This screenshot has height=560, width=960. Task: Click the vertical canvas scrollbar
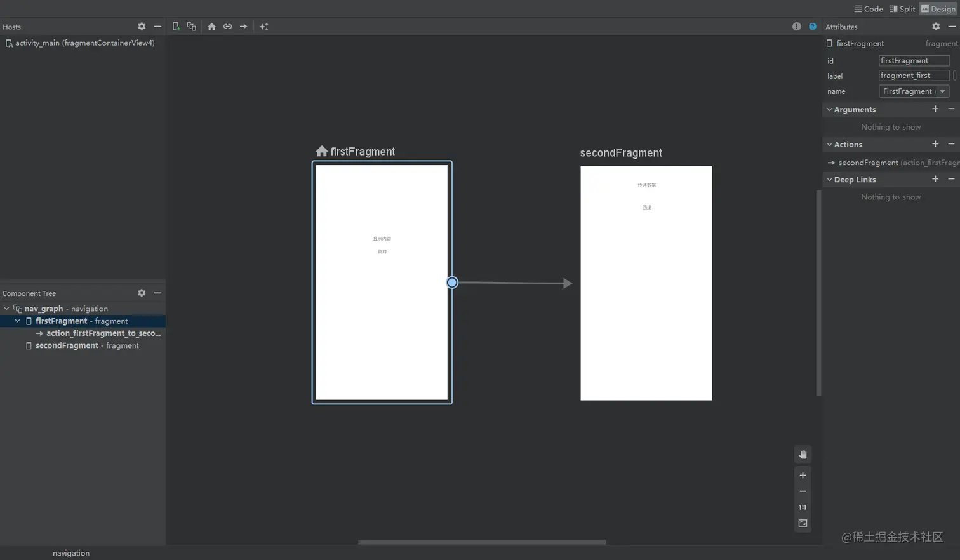[818, 293]
